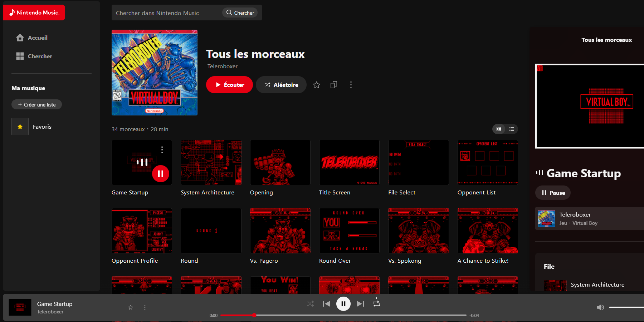Click the copy icon beside album star

(x=334, y=85)
